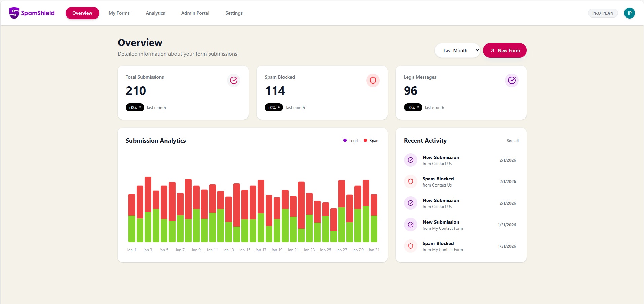Open the Admin Portal menu item

pos(195,13)
